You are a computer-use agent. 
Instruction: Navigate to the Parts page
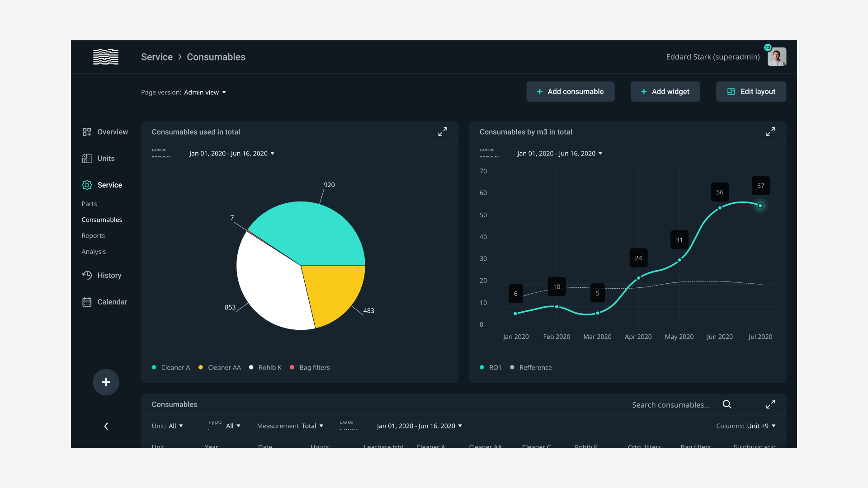(x=89, y=204)
